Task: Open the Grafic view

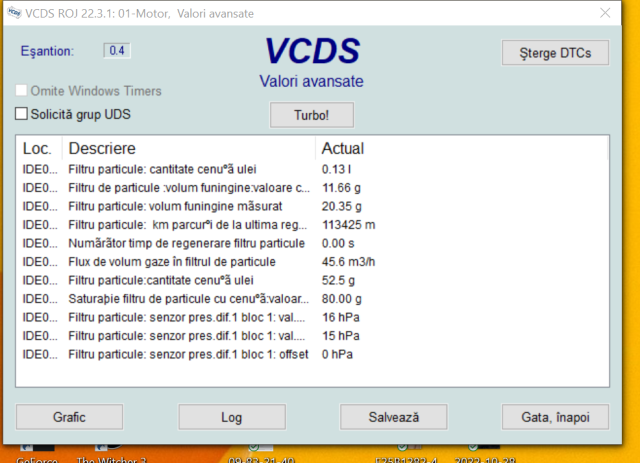Action: (x=68, y=416)
